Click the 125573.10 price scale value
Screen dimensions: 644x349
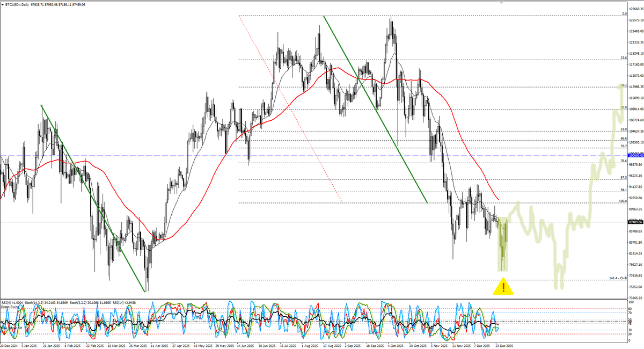(x=636, y=20)
